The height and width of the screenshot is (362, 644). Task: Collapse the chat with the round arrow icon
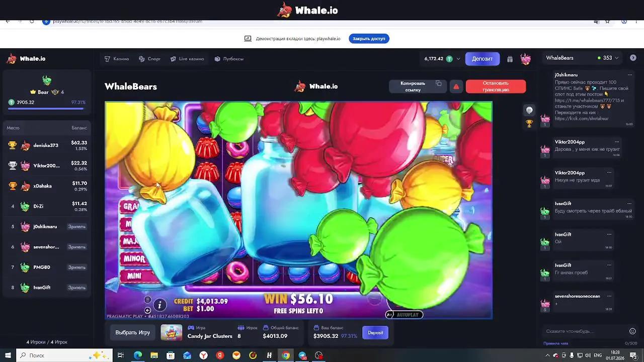[633, 58]
